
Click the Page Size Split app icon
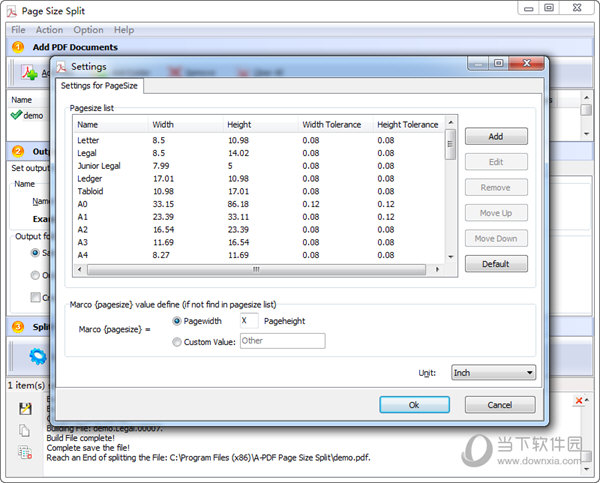click(12, 11)
